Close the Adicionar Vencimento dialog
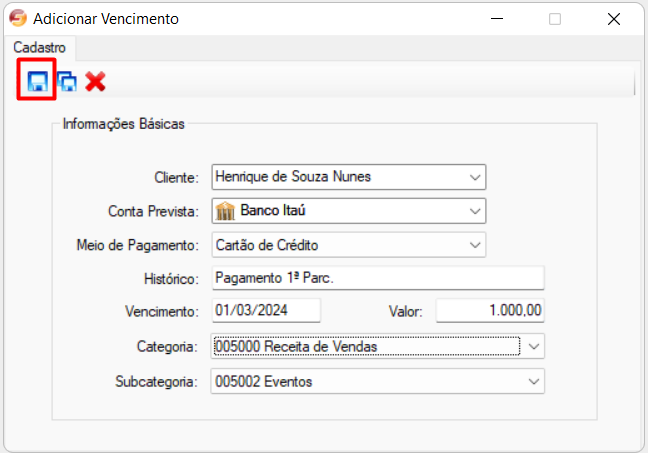 pos(614,18)
